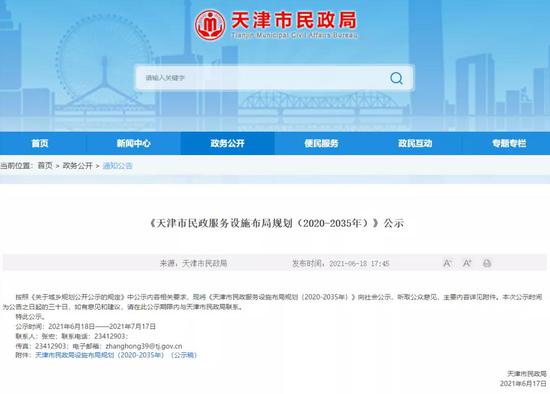Click the closing signature 天津市民政局
Screen dimensions: 550x394
pyautogui.click(x=527, y=374)
